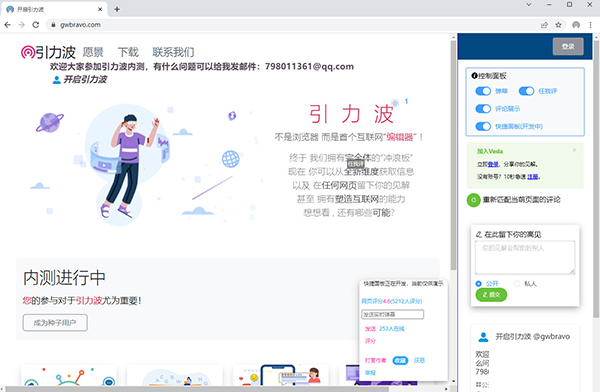Open the 下载 menu item
600x392 pixels.
coord(128,52)
